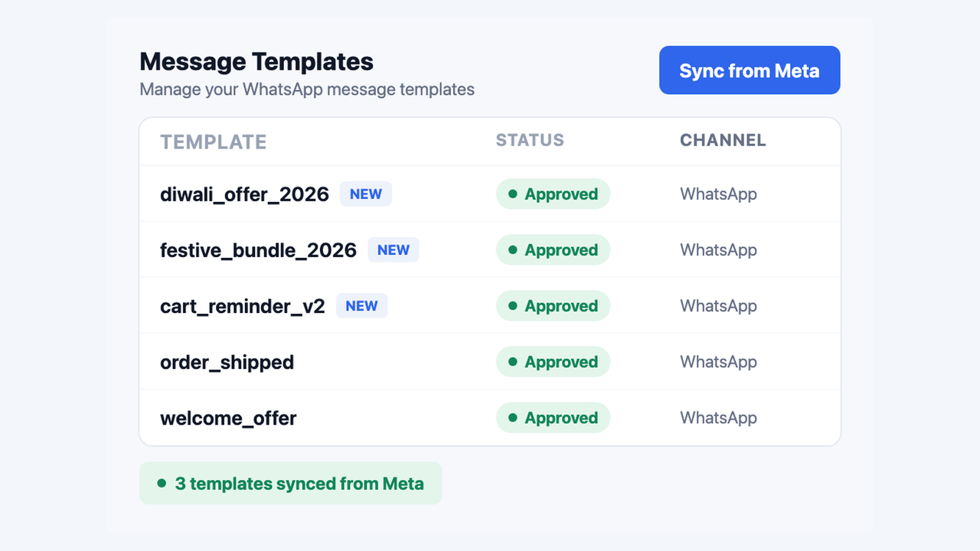The image size is (980, 551).
Task: Click the CHANNEL column header
Action: coord(723,140)
